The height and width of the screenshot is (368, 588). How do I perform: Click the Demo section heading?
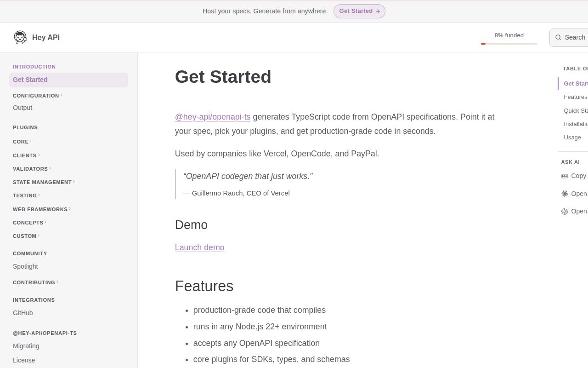click(191, 225)
